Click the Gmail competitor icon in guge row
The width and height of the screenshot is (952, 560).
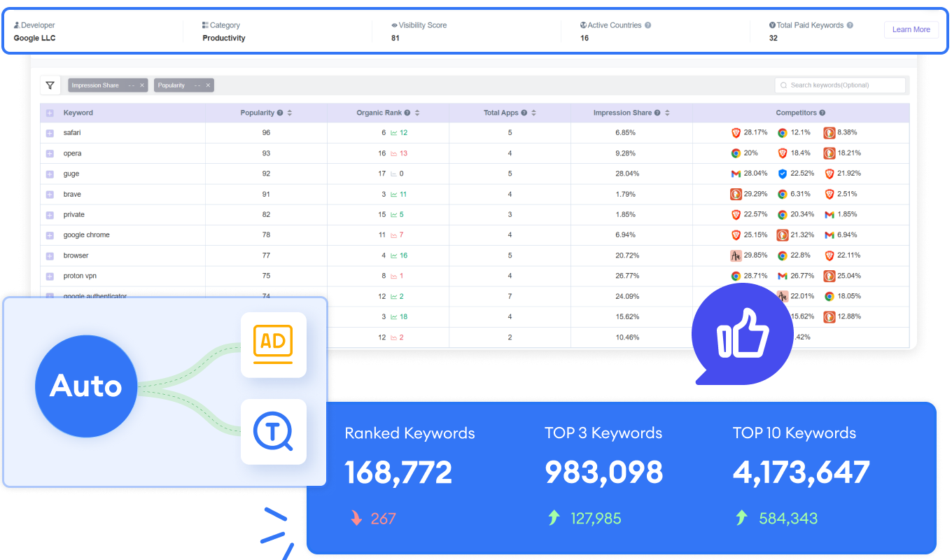[x=736, y=174]
